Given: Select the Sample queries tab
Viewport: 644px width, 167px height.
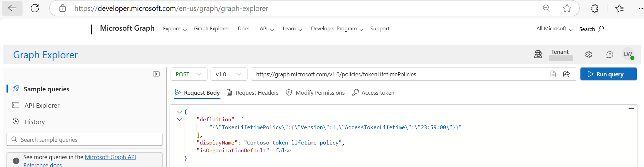Looking at the screenshot, I should point(46,89).
